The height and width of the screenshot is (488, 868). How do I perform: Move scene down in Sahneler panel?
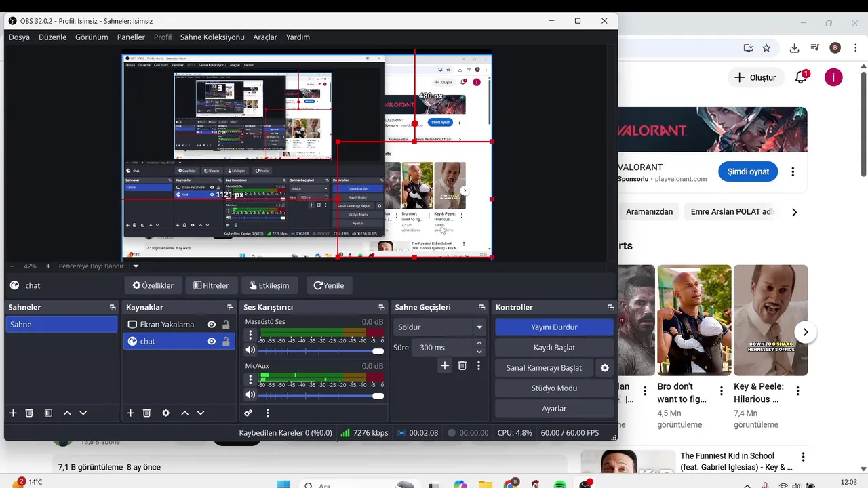[x=83, y=413]
